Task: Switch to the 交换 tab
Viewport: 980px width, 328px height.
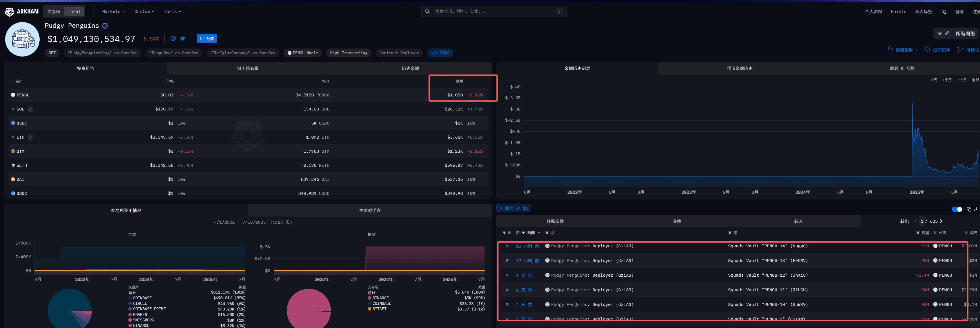Action: coord(677,221)
